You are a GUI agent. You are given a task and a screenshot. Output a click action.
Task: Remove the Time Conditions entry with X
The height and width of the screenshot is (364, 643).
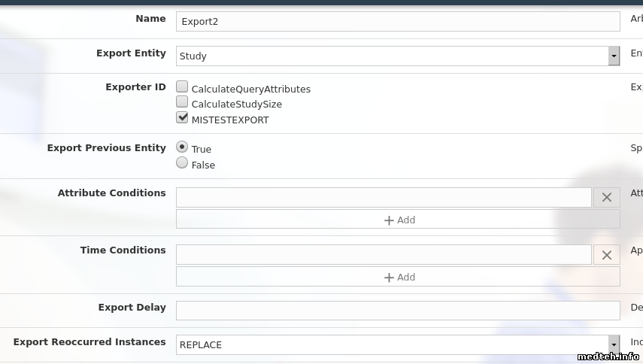point(606,255)
